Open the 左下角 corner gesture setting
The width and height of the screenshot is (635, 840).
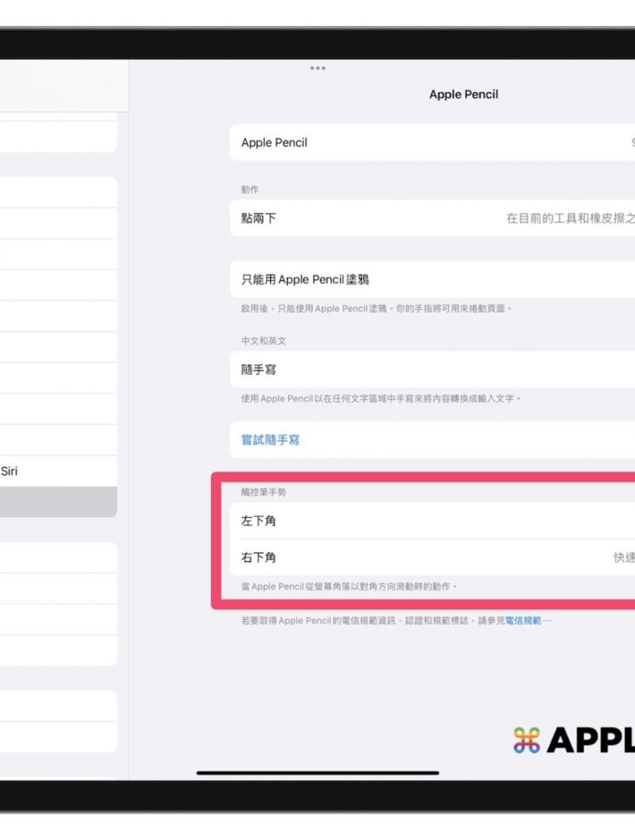pyautogui.click(x=432, y=521)
